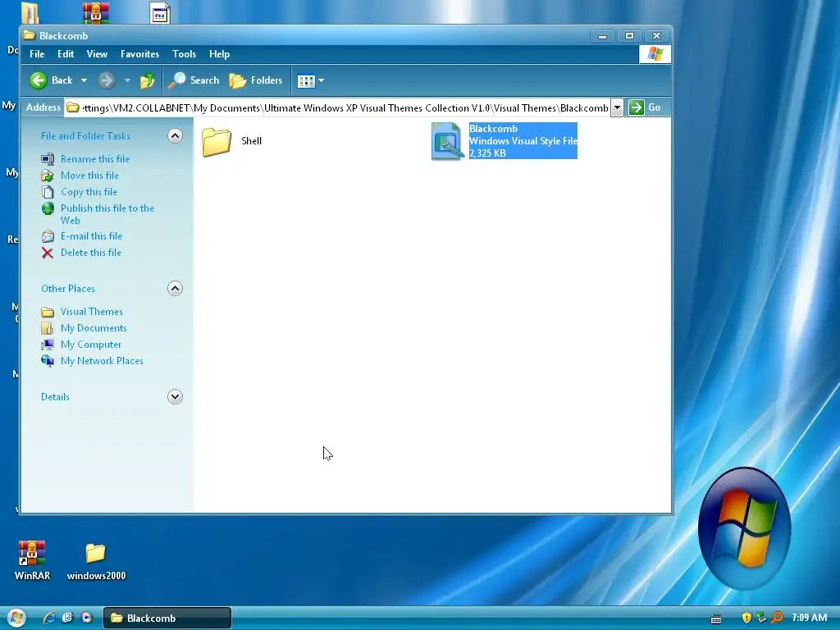Open the View menu
The image size is (840, 630).
point(97,54)
